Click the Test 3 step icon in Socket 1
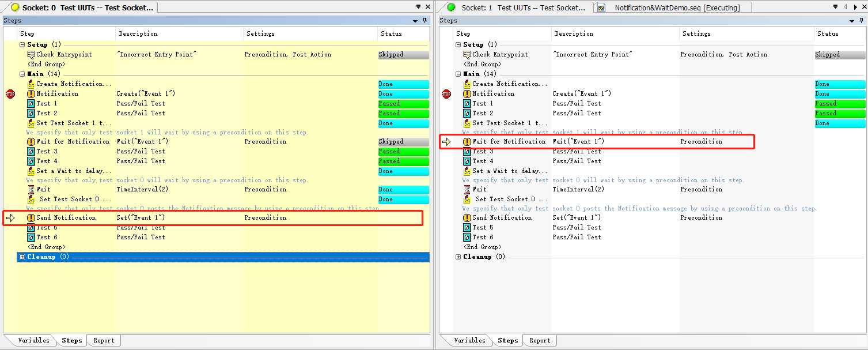 467,151
